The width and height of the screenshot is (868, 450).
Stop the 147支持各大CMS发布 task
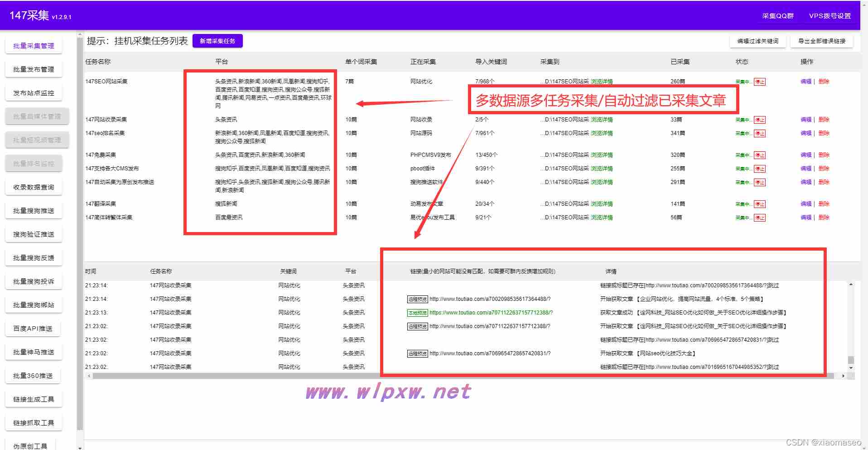(760, 169)
